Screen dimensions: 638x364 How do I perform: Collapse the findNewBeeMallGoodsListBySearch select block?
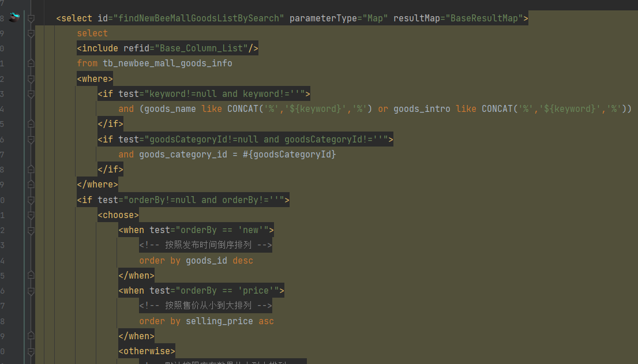pos(31,18)
